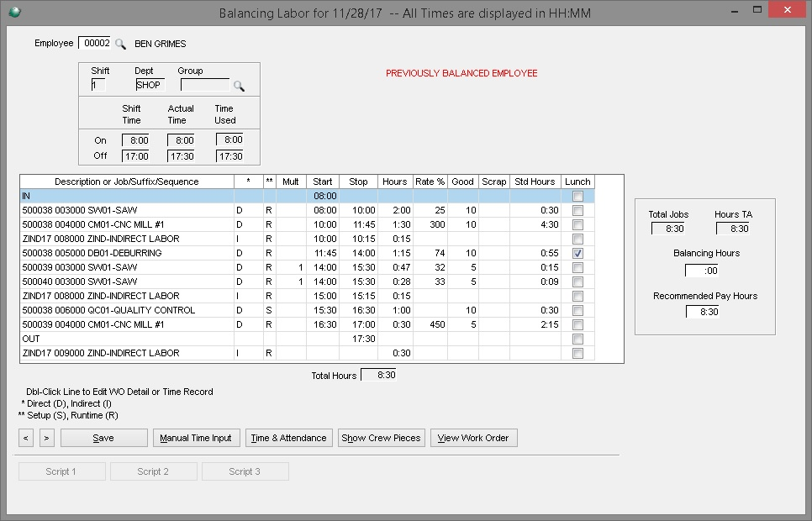Screen dimensions: 812x521
Task: Click Rate % value 450
Action: click(437, 324)
